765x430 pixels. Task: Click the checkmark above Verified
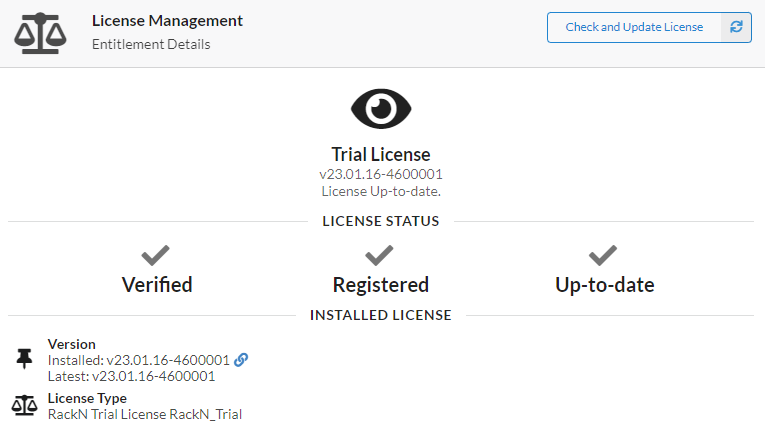coord(156,255)
